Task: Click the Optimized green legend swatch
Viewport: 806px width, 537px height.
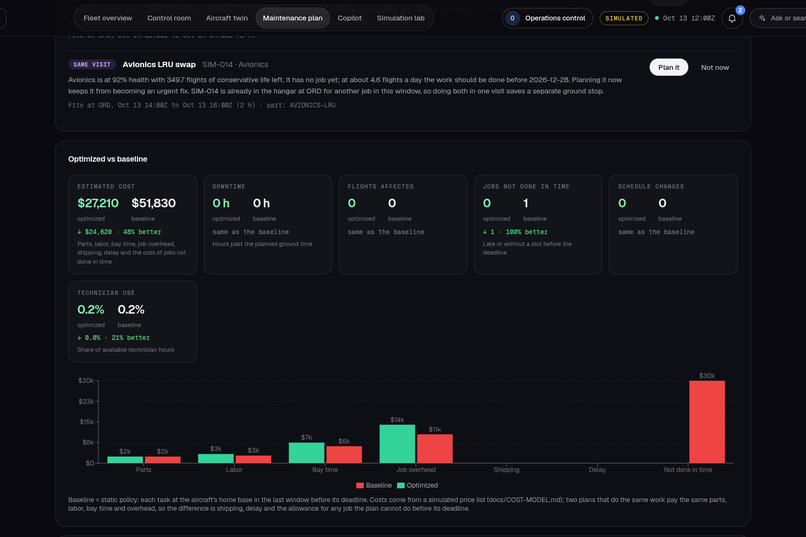Action: pos(400,486)
